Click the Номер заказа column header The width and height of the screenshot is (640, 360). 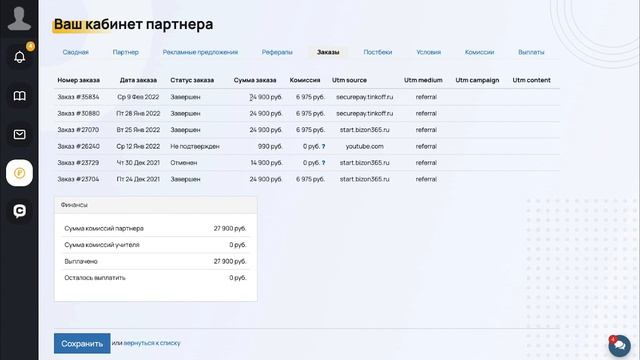point(78,80)
